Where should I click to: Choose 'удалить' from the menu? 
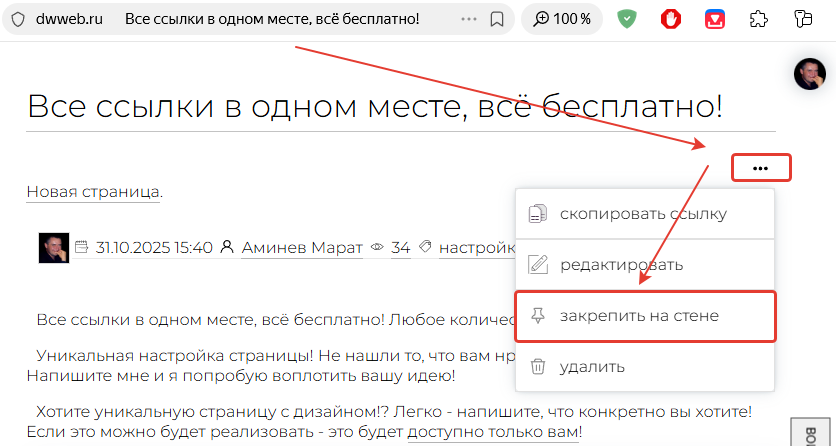[x=645, y=367]
